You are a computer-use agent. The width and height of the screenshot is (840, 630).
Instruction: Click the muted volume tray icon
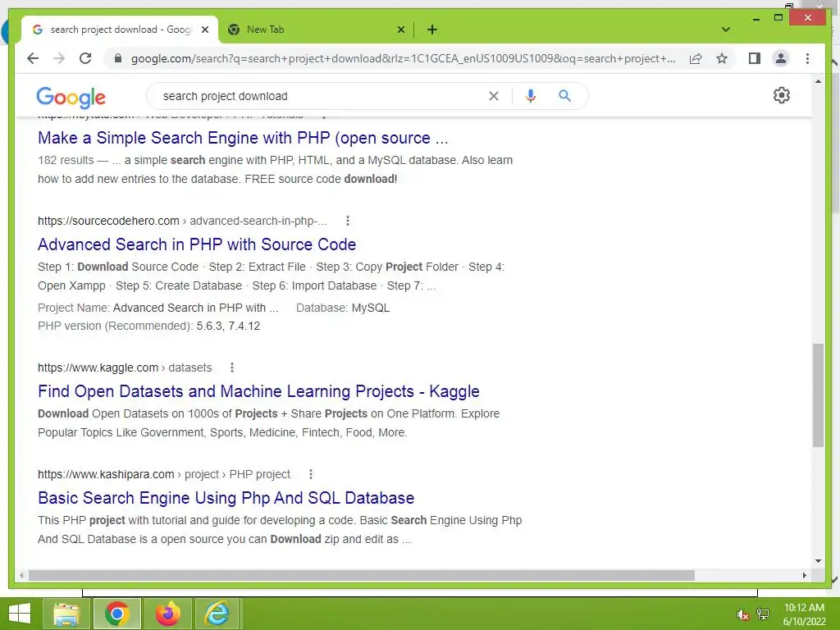coord(742,614)
